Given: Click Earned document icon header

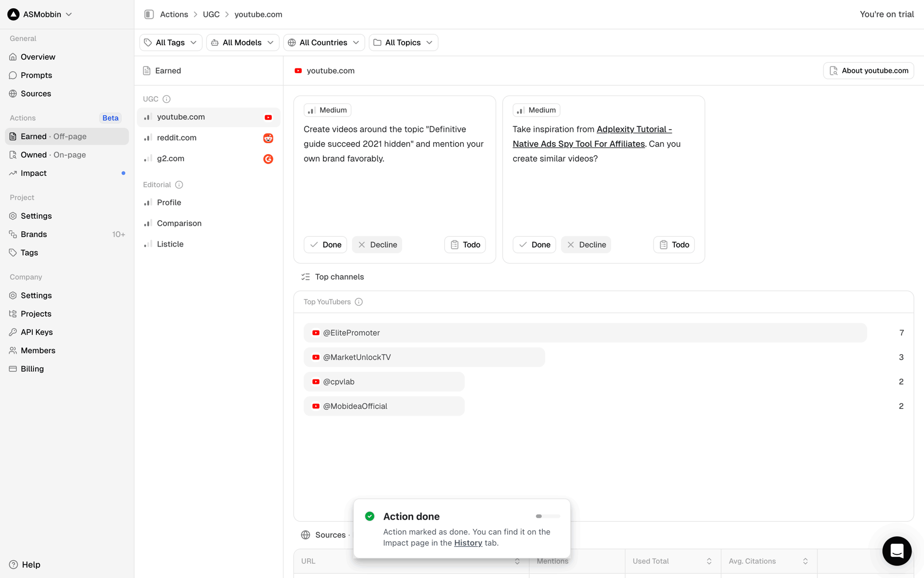Looking at the screenshot, I should (x=147, y=71).
